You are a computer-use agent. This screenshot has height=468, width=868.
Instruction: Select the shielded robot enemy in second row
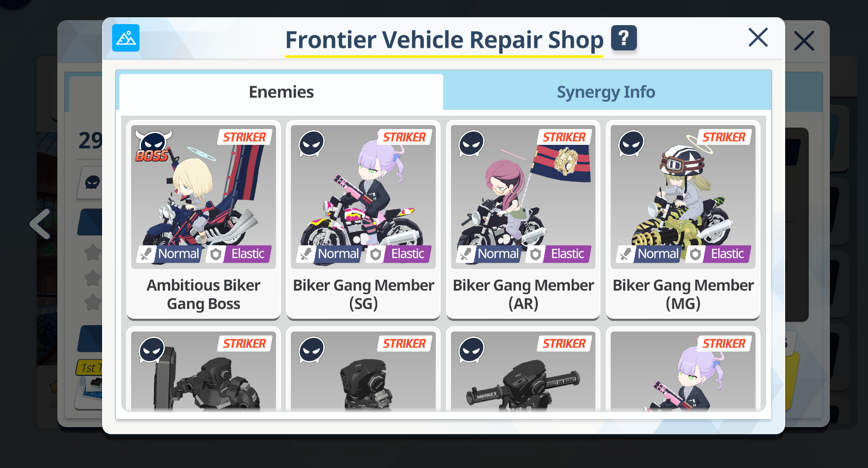[x=204, y=370]
